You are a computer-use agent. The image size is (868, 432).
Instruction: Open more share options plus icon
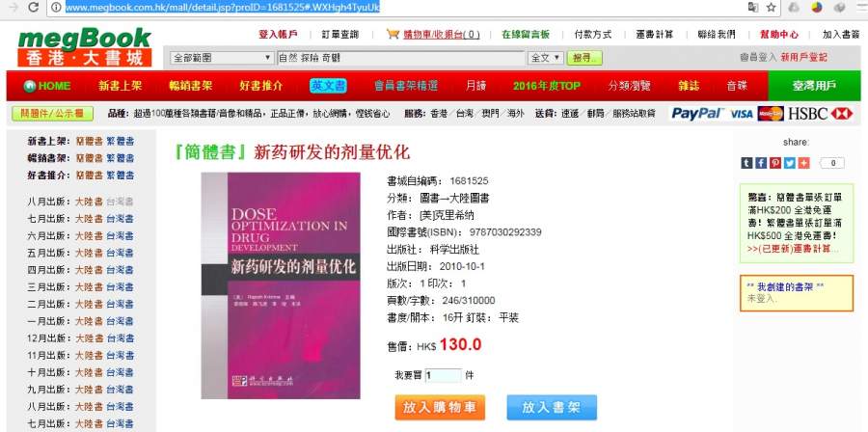pos(803,163)
